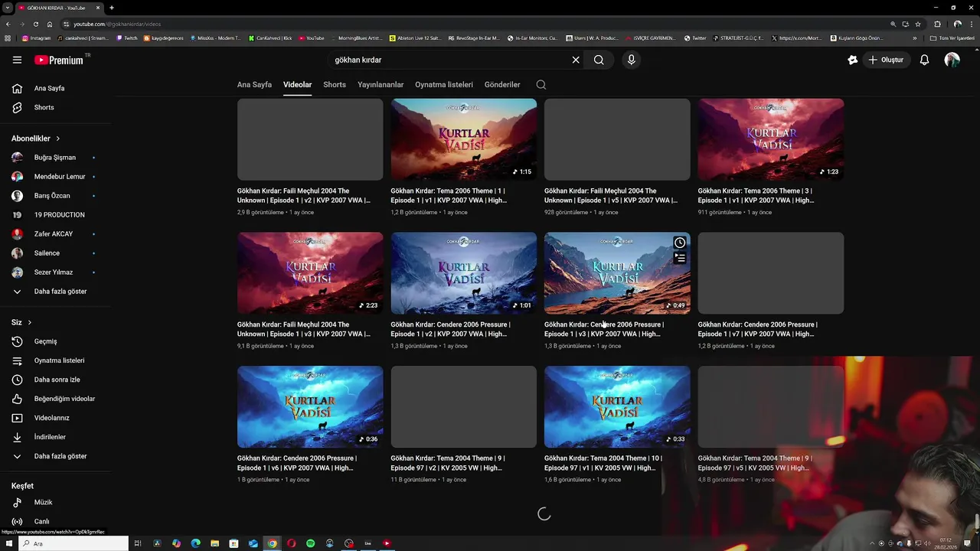Add Cendere v3 video to queue

point(680,259)
